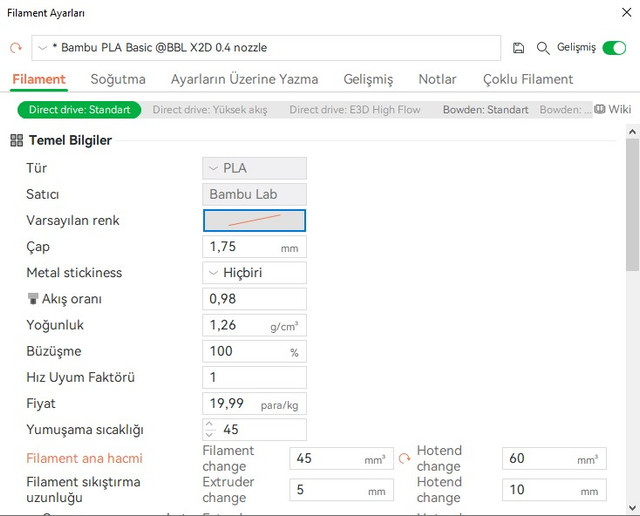The width and height of the screenshot is (640, 516).
Task: Reset Filament ana hacmi with orange arrow
Action: click(404, 458)
